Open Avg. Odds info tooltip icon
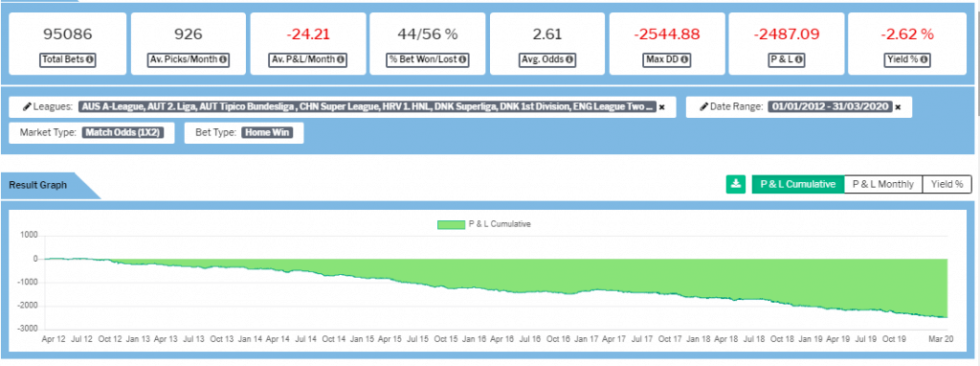Image resolution: width=980 pixels, height=366 pixels. 569,60
